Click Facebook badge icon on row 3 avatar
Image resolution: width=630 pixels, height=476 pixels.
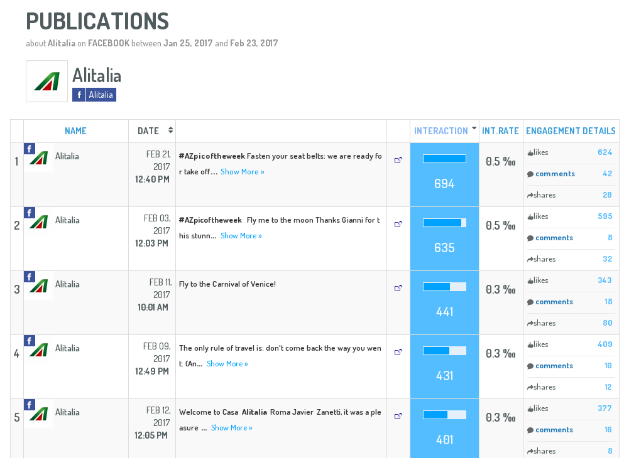coord(29,276)
